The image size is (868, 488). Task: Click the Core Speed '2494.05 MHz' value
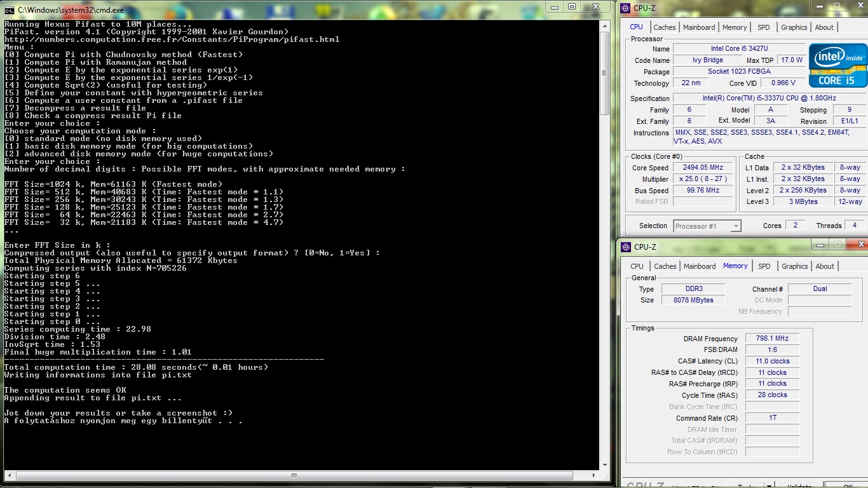coord(703,168)
